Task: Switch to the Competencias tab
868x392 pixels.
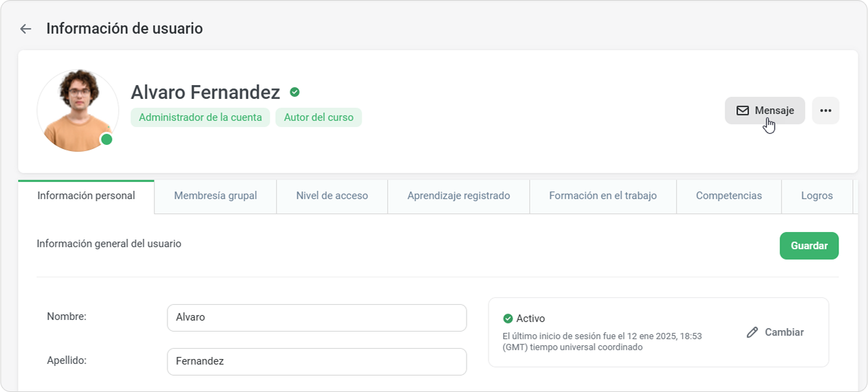Action: (x=729, y=196)
